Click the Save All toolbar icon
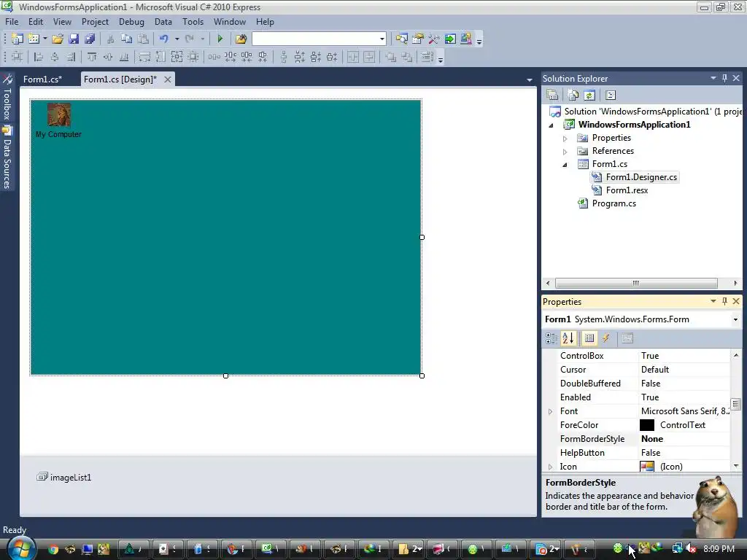The image size is (747, 560). point(90,39)
